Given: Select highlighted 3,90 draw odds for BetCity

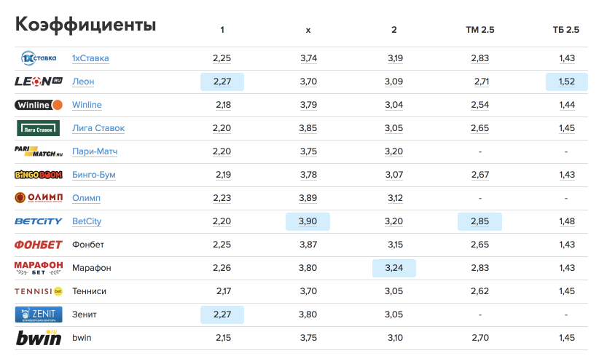Looking at the screenshot, I should click(308, 221).
